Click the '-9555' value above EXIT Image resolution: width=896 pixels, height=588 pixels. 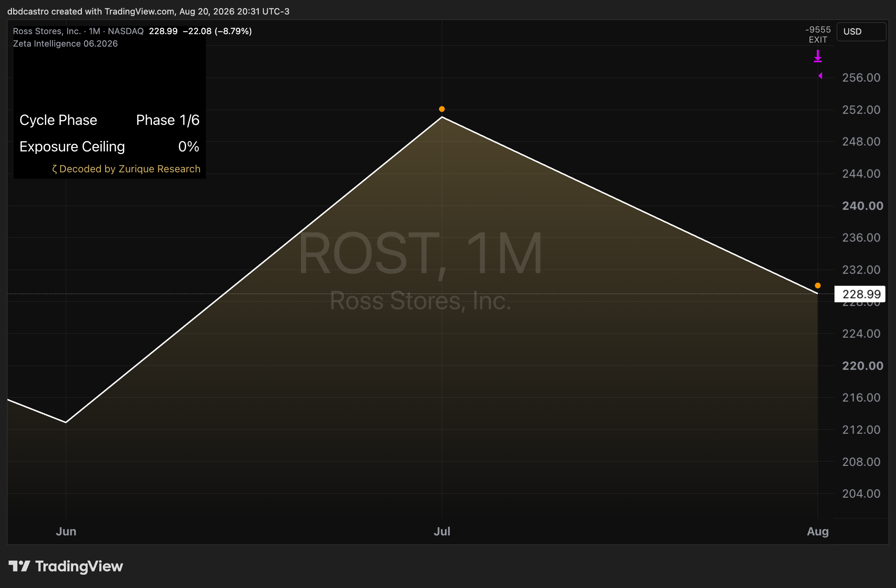click(x=818, y=30)
